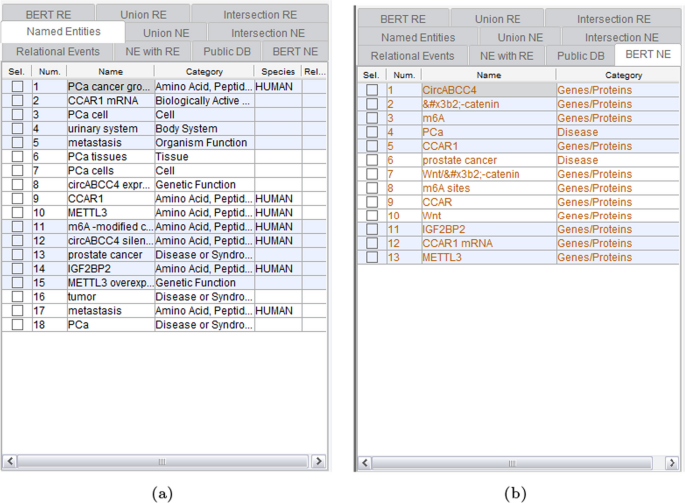Tick the checkbox for PCa cancer row in left panel

click(x=17, y=87)
